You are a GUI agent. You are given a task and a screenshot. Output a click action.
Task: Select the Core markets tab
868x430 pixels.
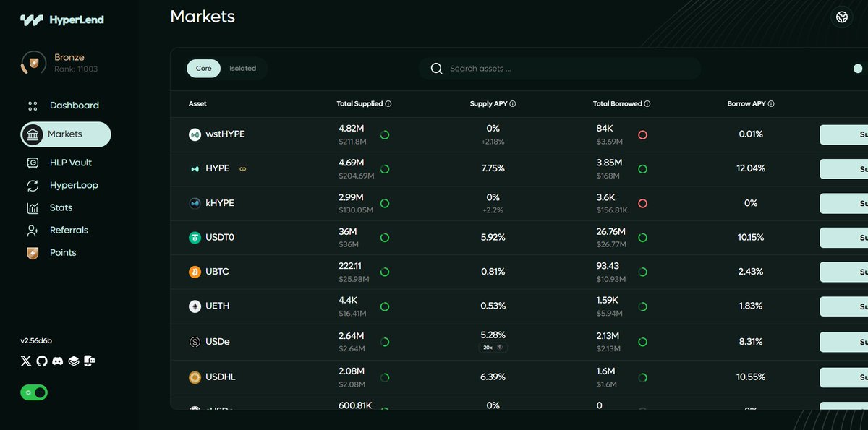(203, 69)
